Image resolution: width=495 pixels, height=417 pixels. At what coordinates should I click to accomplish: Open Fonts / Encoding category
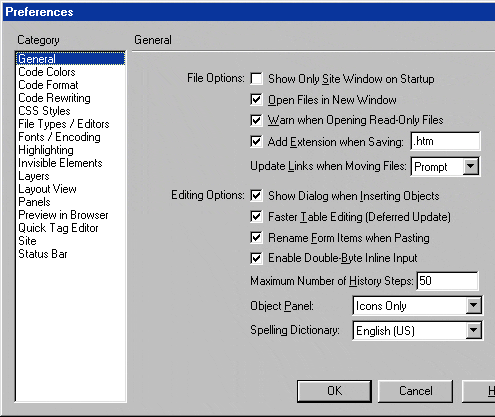[59, 137]
